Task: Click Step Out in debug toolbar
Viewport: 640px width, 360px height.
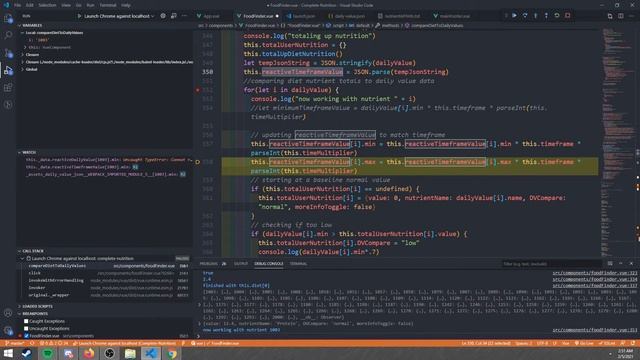Action: (546, 16)
